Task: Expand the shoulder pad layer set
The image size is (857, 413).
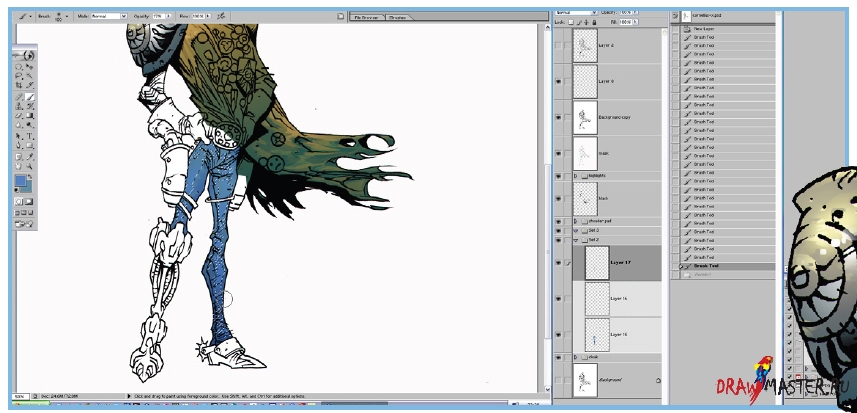Action: click(576, 221)
